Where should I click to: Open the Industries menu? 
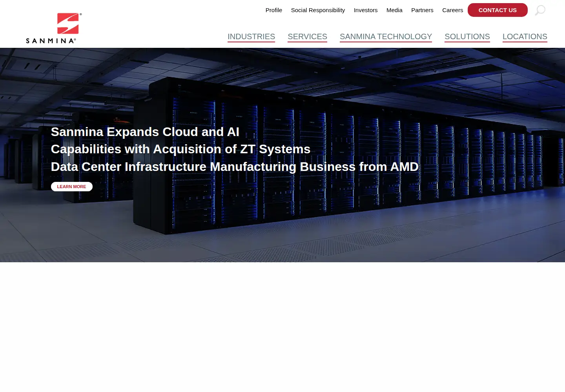251,37
